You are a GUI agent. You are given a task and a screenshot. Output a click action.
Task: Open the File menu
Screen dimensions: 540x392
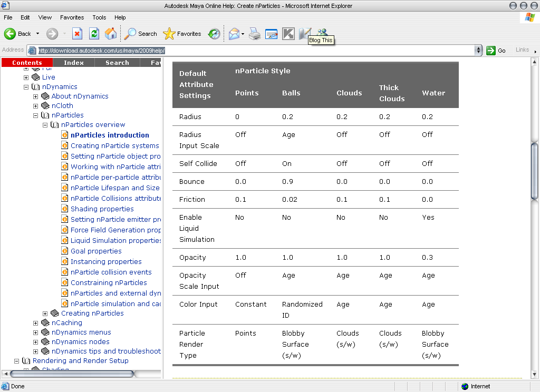tap(8, 17)
